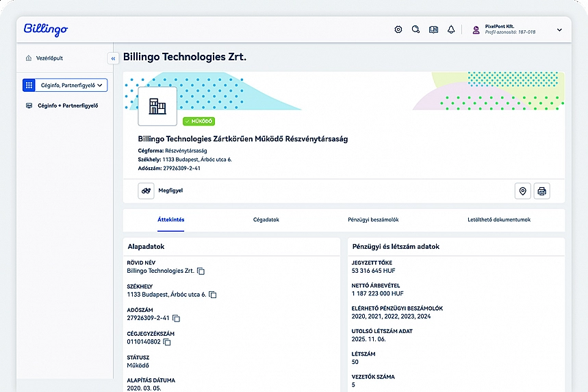
Task: Copy the Cégjegyzékszám value
Action: pyautogui.click(x=167, y=342)
